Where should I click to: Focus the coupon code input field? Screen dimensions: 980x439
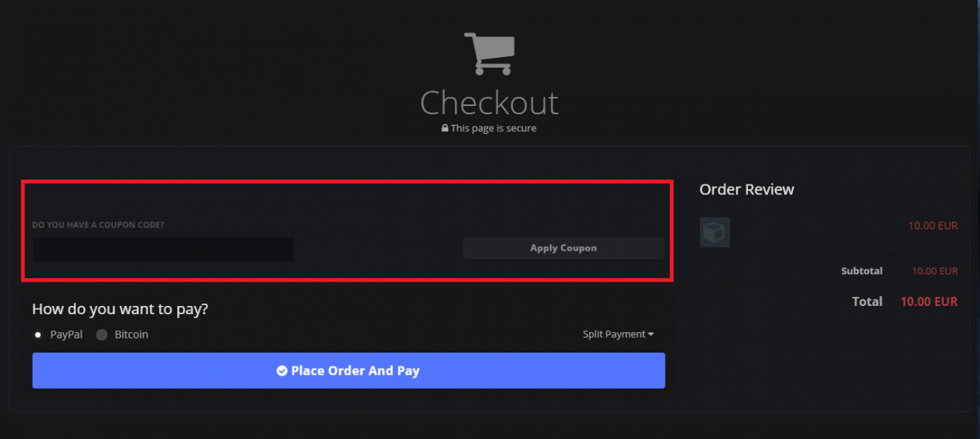pyautogui.click(x=163, y=249)
